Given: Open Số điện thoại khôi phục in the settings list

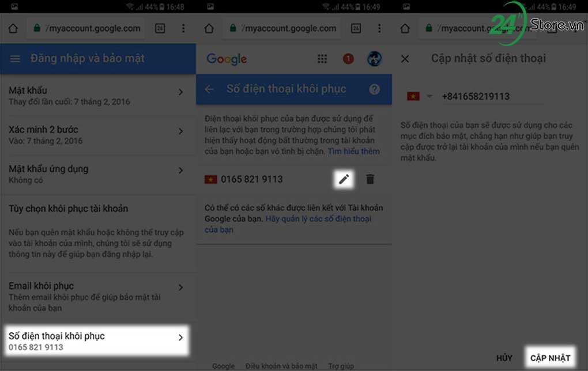Looking at the screenshot, I should [97, 340].
